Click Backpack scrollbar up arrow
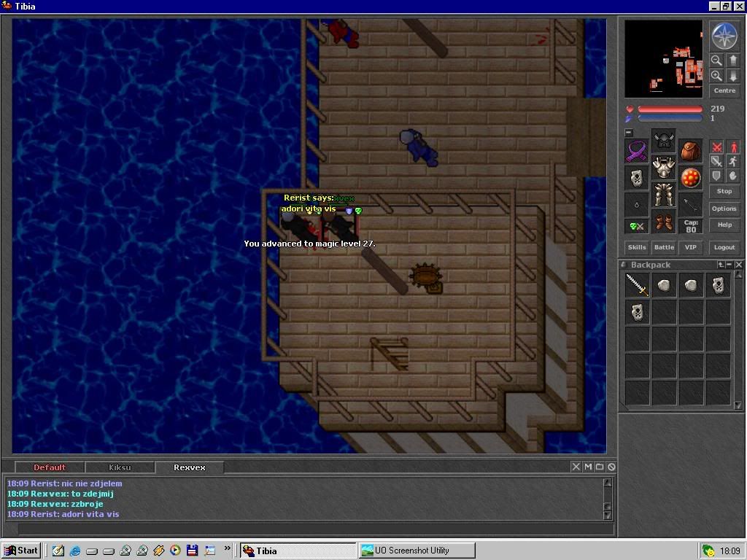The image size is (747, 560). (x=738, y=274)
